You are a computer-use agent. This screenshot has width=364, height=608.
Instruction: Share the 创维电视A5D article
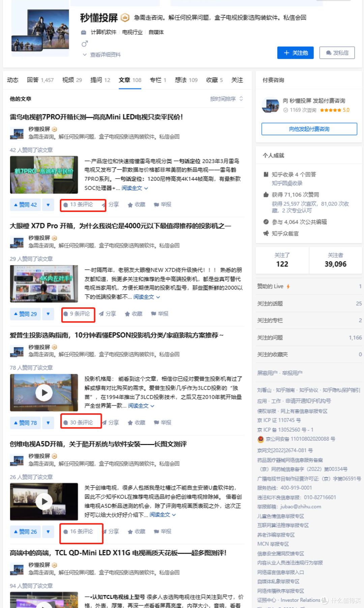[x=110, y=532]
